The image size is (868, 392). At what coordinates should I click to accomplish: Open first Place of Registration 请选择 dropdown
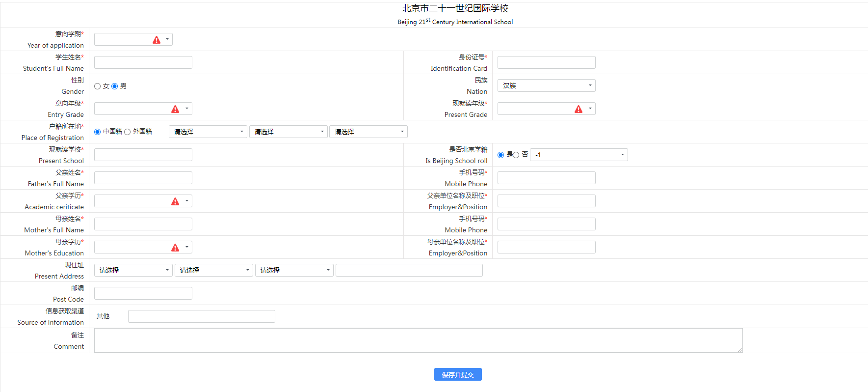(x=208, y=132)
